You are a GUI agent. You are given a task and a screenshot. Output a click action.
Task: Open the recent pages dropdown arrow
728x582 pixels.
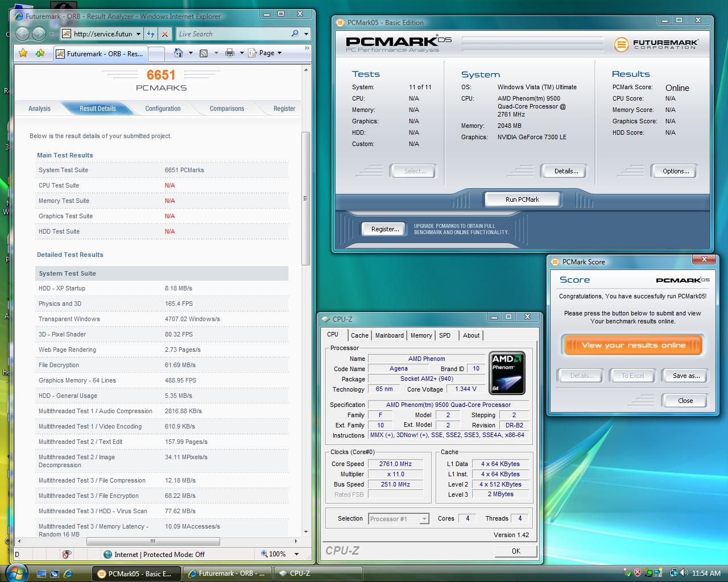(x=51, y=34)
